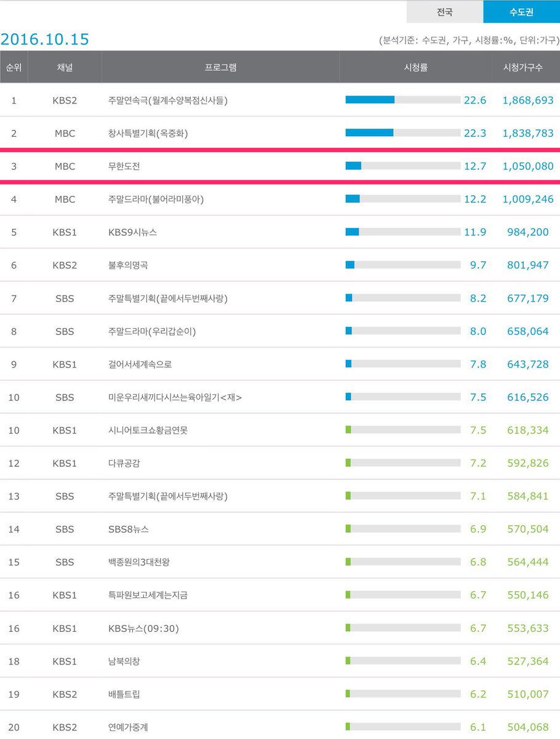This screenshot has width=560, height=739.
Task: Select program KBS뉴스(09:30)
Action: [x=143, y=628]
